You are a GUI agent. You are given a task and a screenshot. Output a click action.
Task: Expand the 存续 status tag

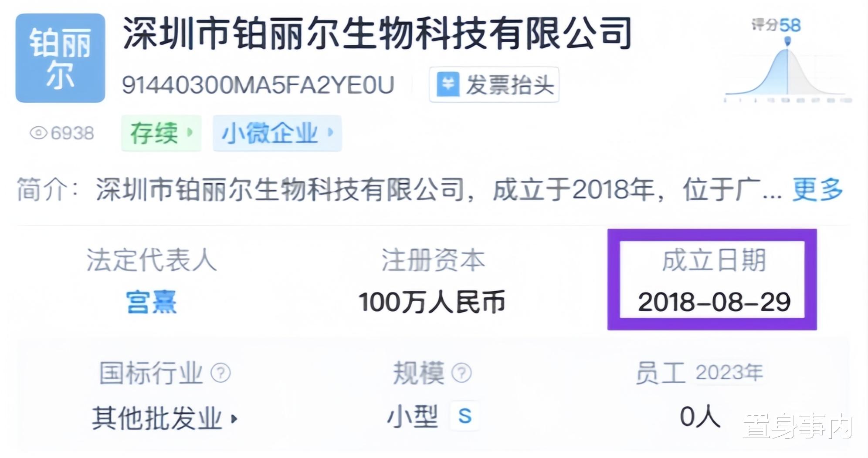(x=161, y=133)
